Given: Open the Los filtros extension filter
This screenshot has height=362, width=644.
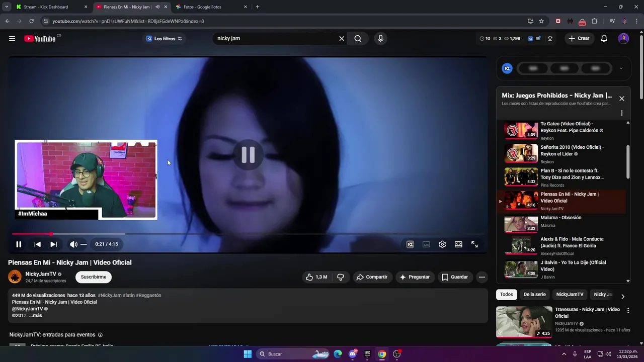Looking at the screenshot, I should (164, 39).
